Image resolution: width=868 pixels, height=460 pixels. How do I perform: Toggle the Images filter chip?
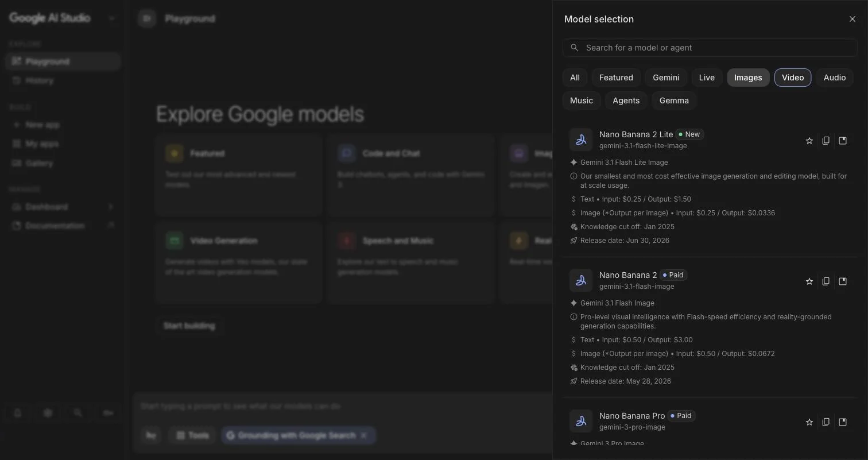[x=748, y=78]
